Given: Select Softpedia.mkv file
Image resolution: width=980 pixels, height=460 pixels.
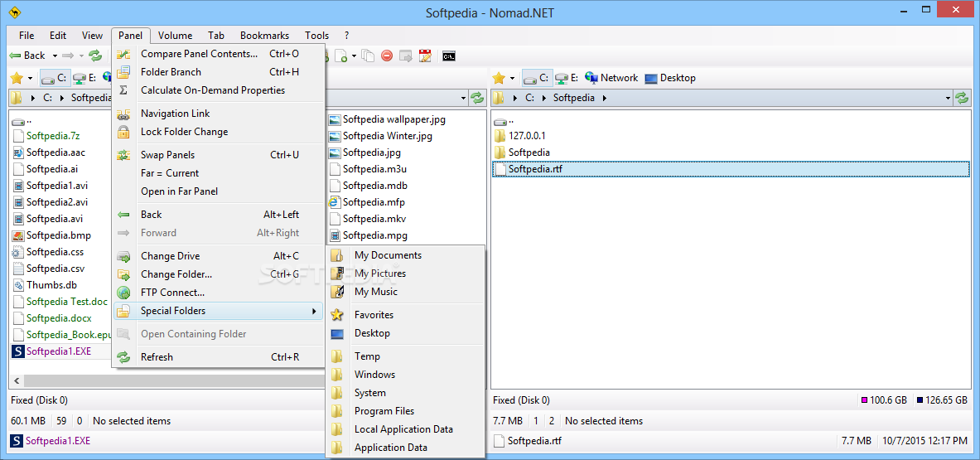Looking at the screenshot, I should click(x=367, y=220).
